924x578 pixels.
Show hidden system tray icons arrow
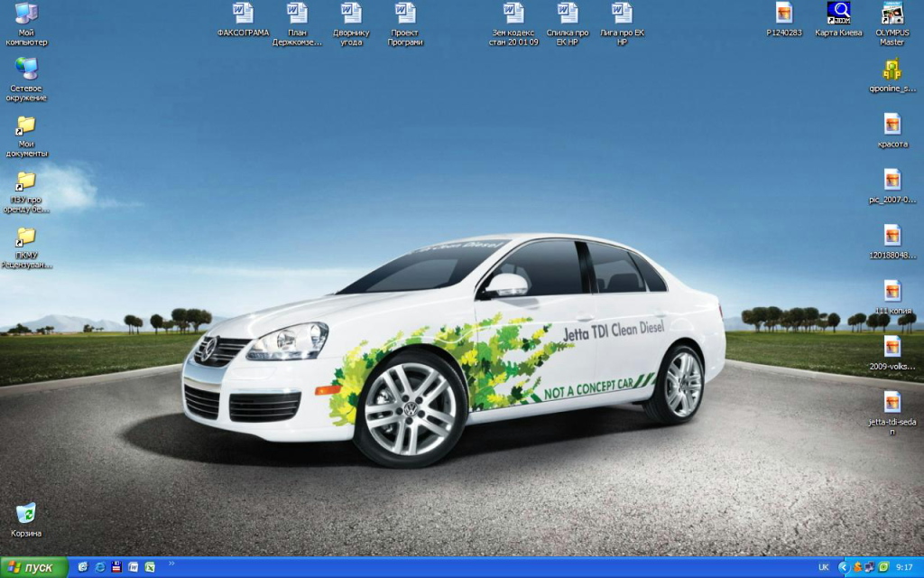click(844, 567)
